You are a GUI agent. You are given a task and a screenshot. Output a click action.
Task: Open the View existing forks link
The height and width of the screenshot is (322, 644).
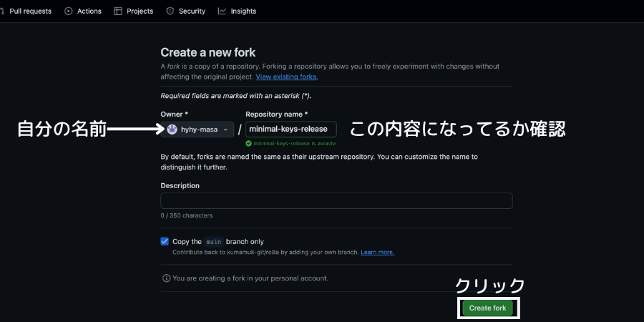[286, 77]
